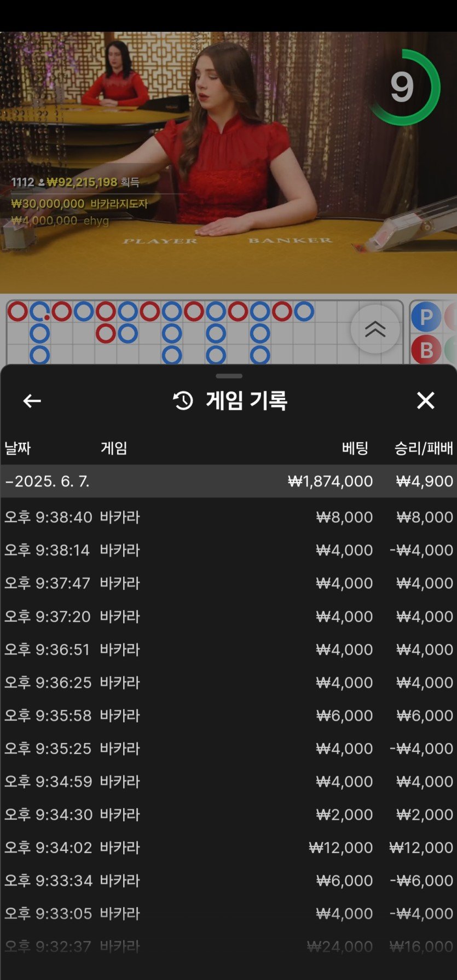
Task: Tap the 승리/패배 column header
Action: click(423, 448)
